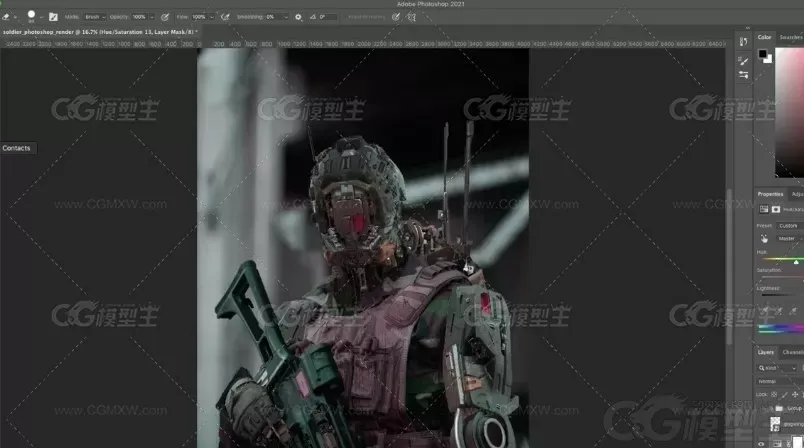This screenshot has height=448, width=804.
Task: Open smoothing options gear icon
Action: click(298, 17)
